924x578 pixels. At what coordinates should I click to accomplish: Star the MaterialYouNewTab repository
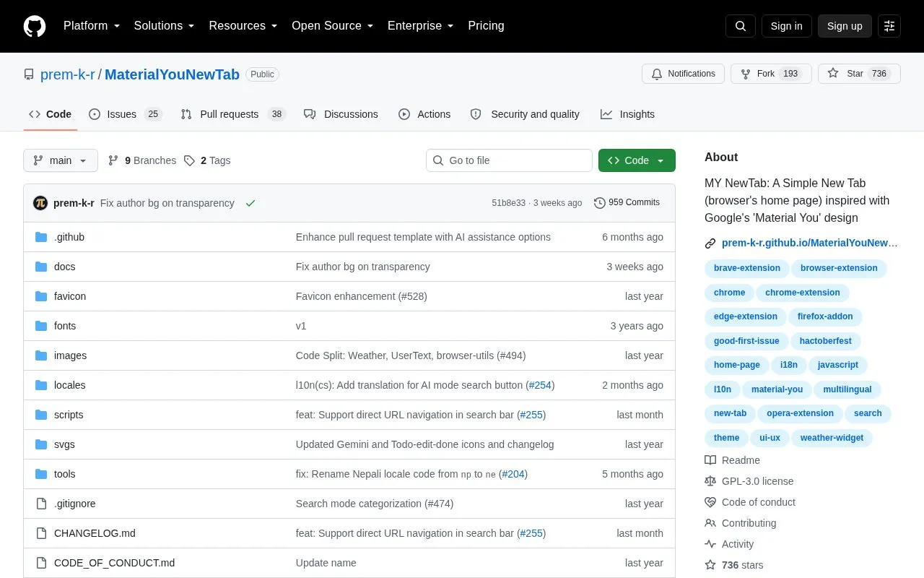859,74
